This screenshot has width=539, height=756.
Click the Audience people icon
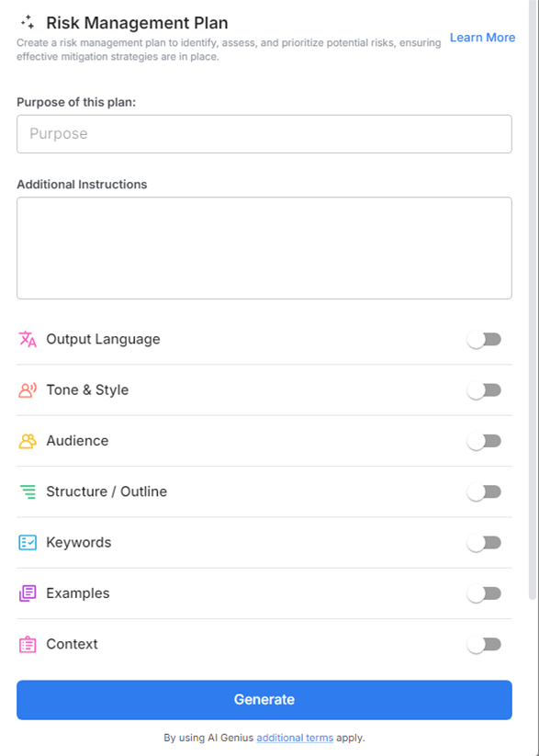[x=28, y=441]
